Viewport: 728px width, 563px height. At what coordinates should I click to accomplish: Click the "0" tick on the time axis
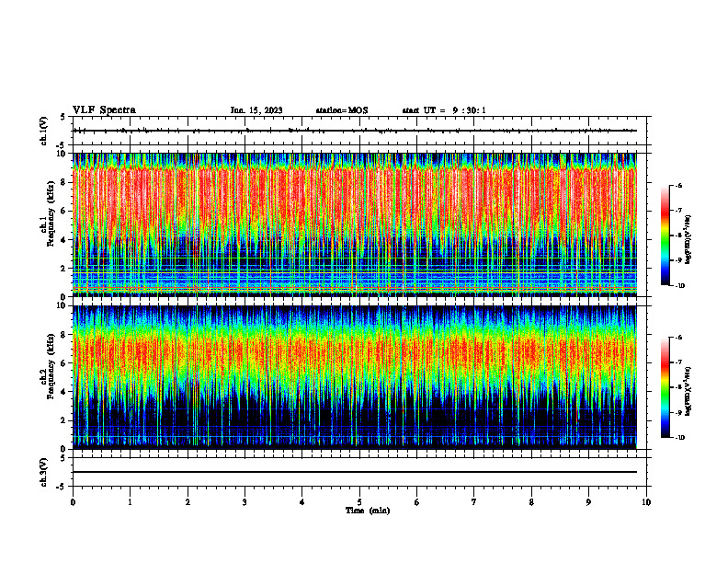[x=73, y=502]
